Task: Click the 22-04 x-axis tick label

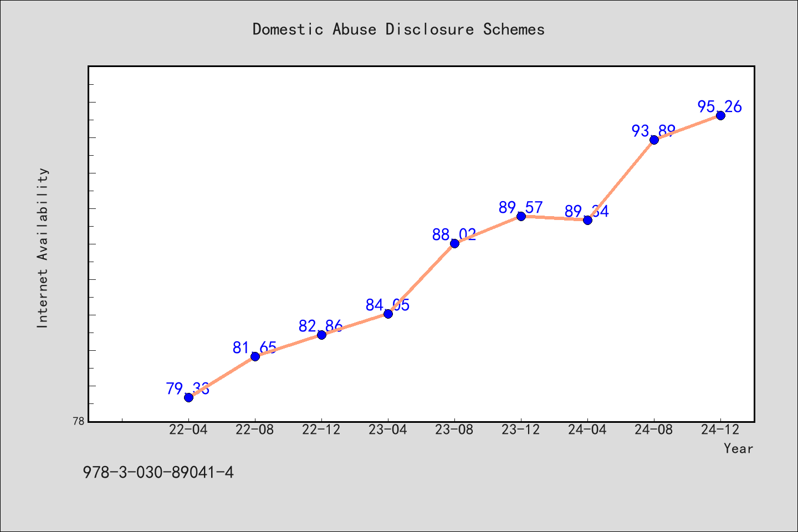Action: [188, 429]
